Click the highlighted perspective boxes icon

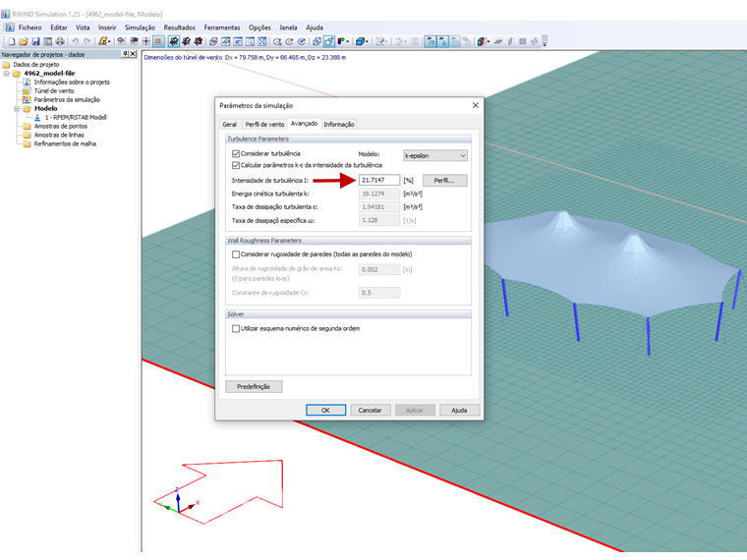pyautogui.click(x=329, y=42)
